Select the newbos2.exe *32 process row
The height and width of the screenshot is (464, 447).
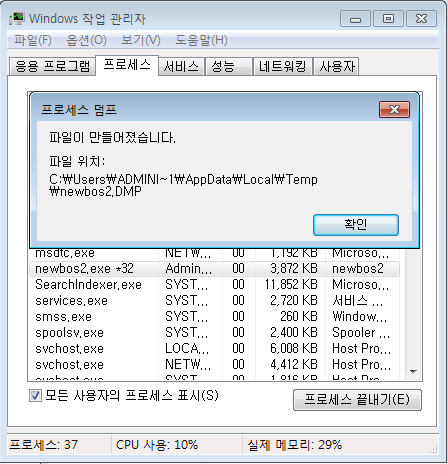point(214,269)
